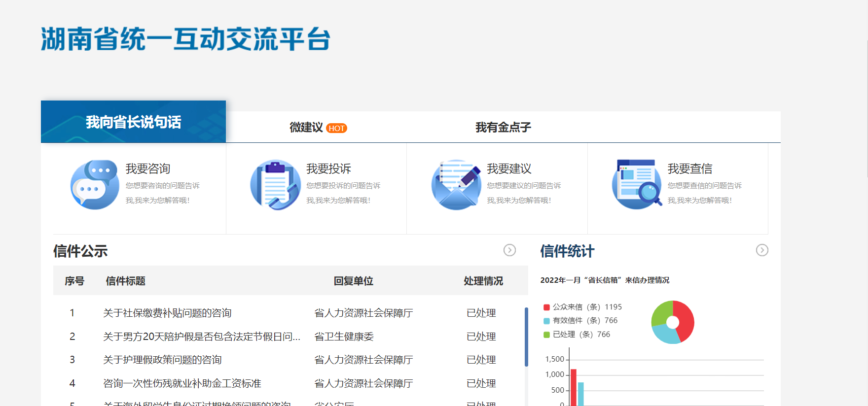Toggle green 已处理 legend swatch
Image resolution: width=868 pixels, height=406 pixels.
click(546, 335)
